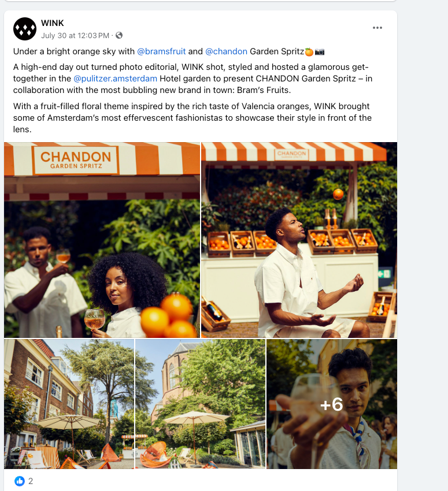The height and width of the screenshot is (491, 448).
Task: Open garden photo with church and umbrella
Action: click(200, 404)
